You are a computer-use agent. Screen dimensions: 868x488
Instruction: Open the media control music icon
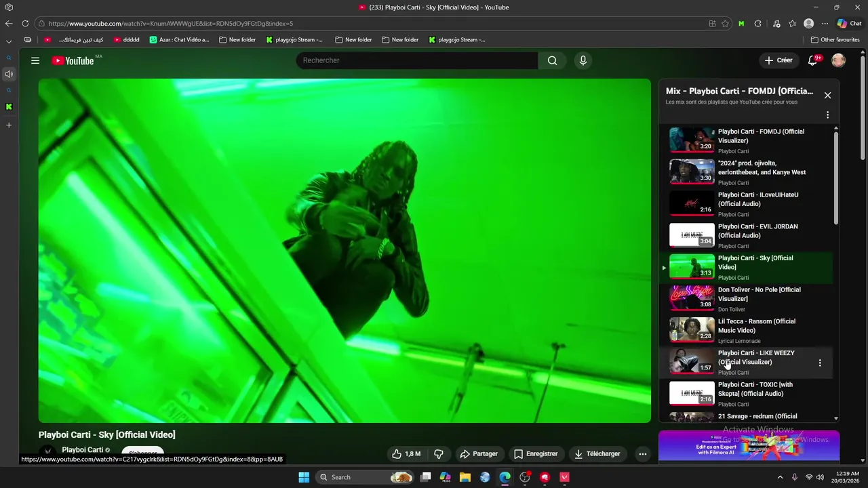click(776, 23)
